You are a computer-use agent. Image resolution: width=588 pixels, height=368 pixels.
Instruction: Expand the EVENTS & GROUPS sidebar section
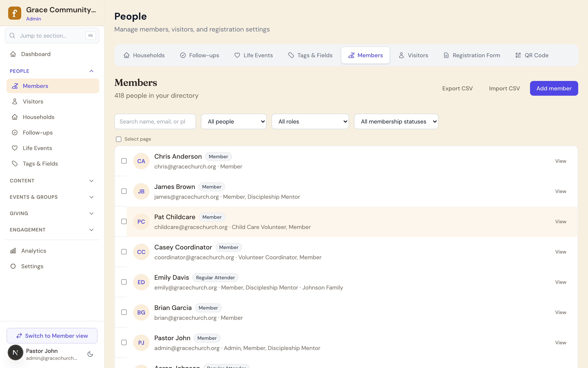click(52, 197)
